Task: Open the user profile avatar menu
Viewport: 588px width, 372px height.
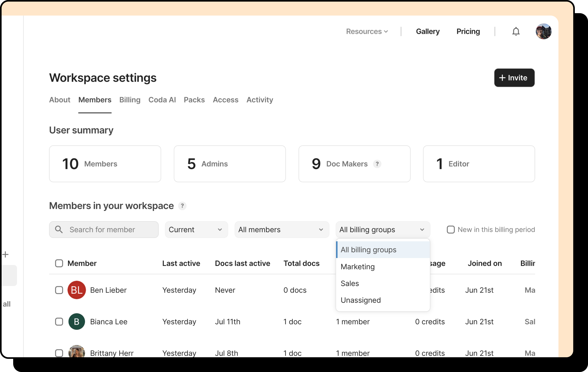Action: tap(543, 31)
